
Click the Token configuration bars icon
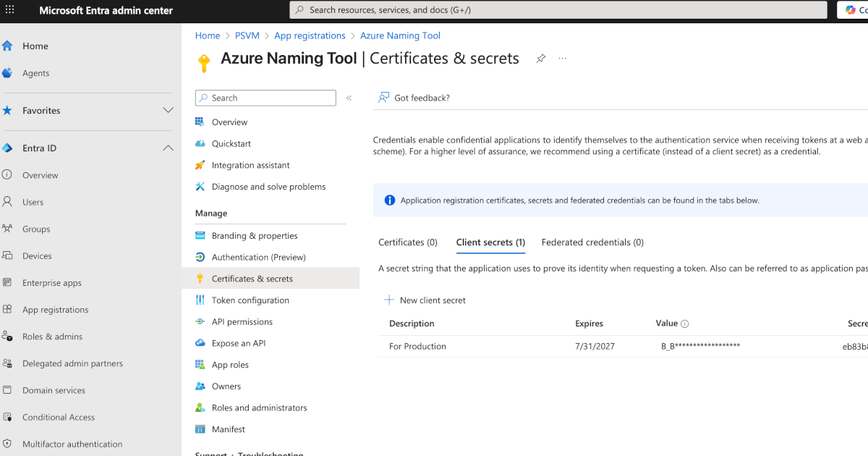pos(200,300)
